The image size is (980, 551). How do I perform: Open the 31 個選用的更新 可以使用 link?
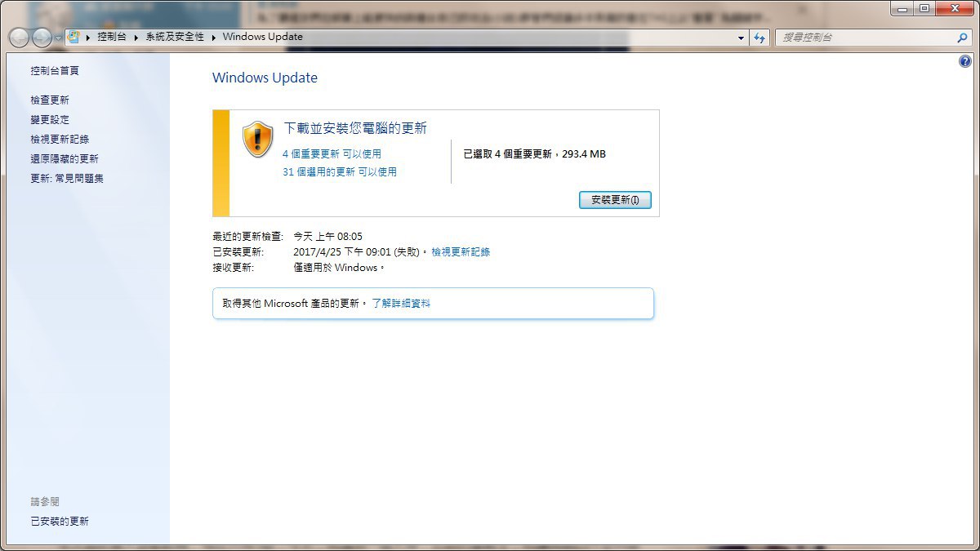(339, 171)
